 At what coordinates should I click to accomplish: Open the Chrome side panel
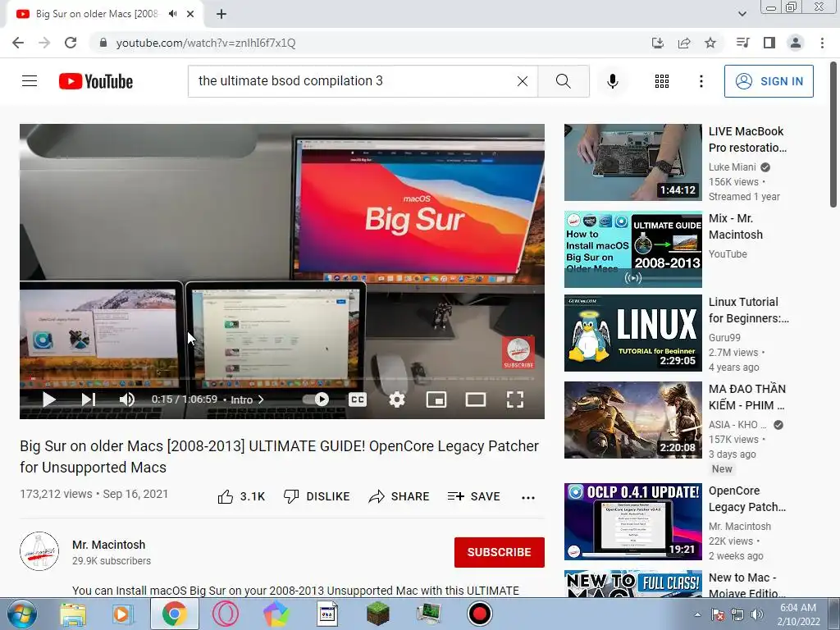(x=769, y=43)
